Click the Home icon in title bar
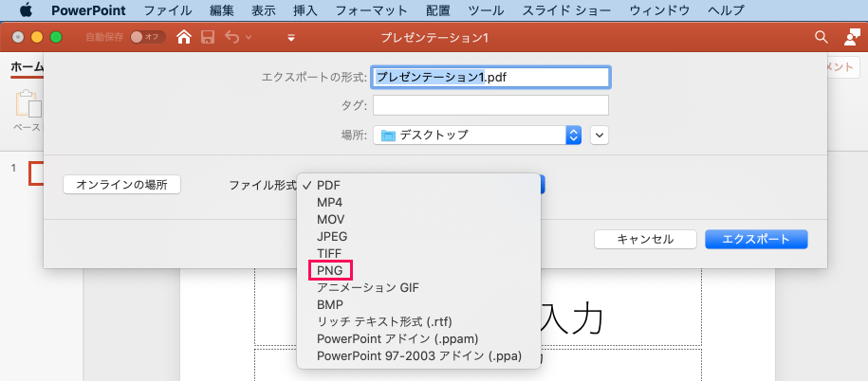The image size is (868, 381). tap(184, 37)
